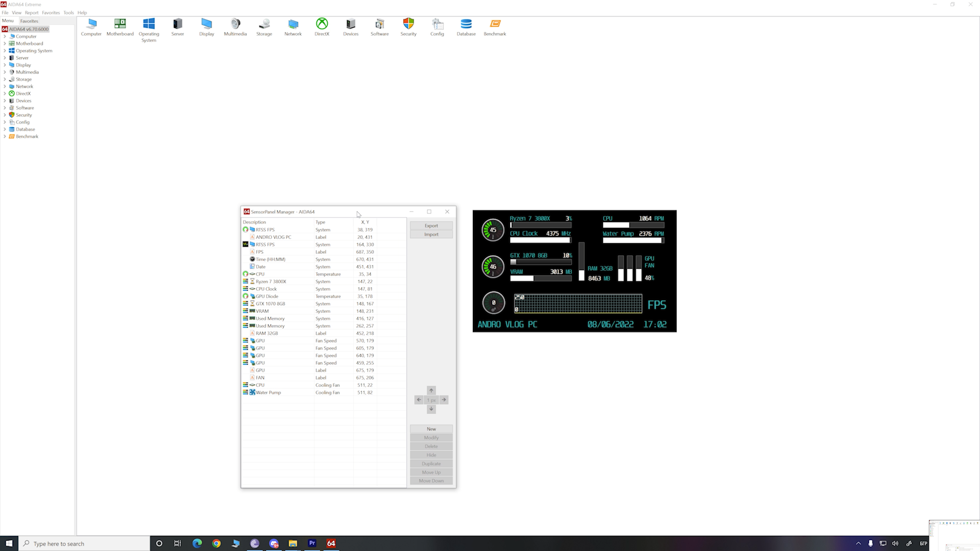Click the AIDA64 taskbar icon

[x=331, y=543]
